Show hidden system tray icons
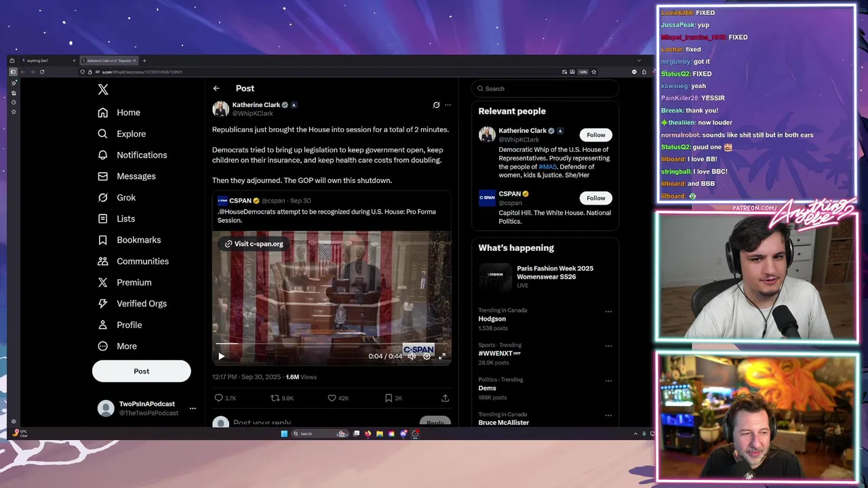868x488 pixels. pos(635,434)
